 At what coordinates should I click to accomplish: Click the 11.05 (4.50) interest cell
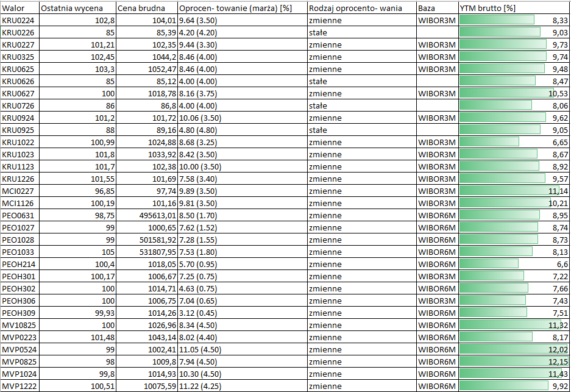(243, 350)
